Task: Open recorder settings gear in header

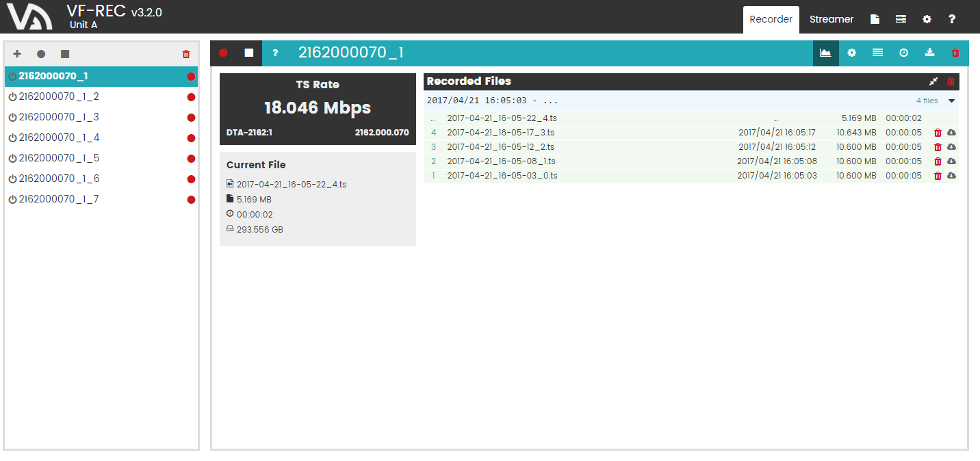Action: click(x=851, y=53)
